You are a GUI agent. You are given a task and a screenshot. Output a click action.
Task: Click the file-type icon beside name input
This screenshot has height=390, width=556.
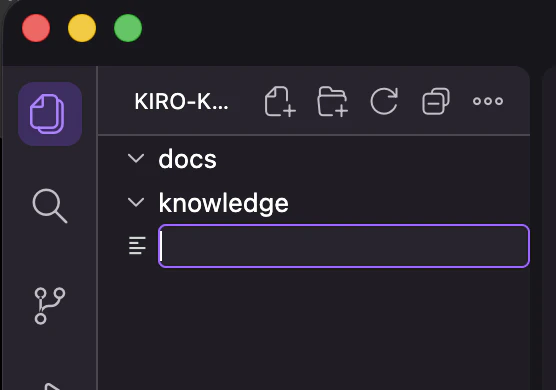[x=137, y=246]
